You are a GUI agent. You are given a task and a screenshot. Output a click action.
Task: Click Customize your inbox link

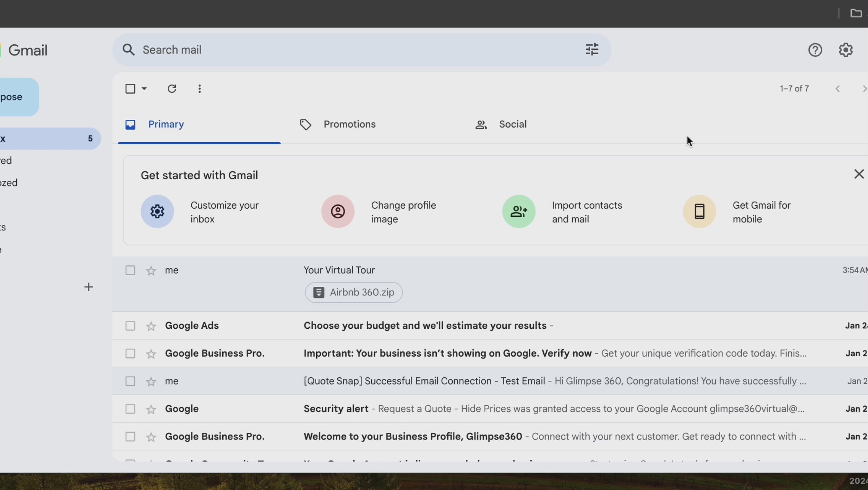pyautogui.click(x=225, y=212)
